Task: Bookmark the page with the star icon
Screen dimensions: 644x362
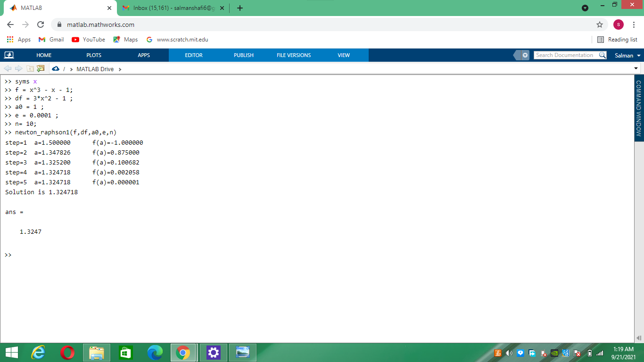Action: 600,24
